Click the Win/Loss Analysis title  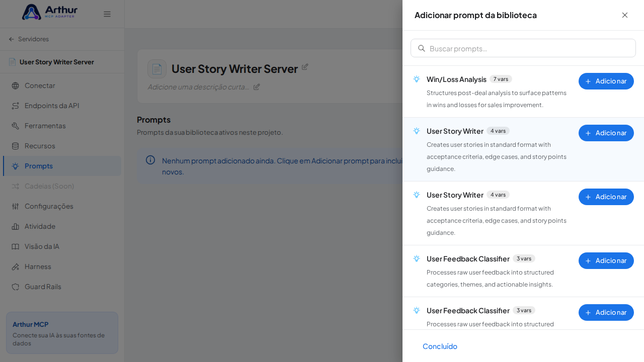click(456, 79)
